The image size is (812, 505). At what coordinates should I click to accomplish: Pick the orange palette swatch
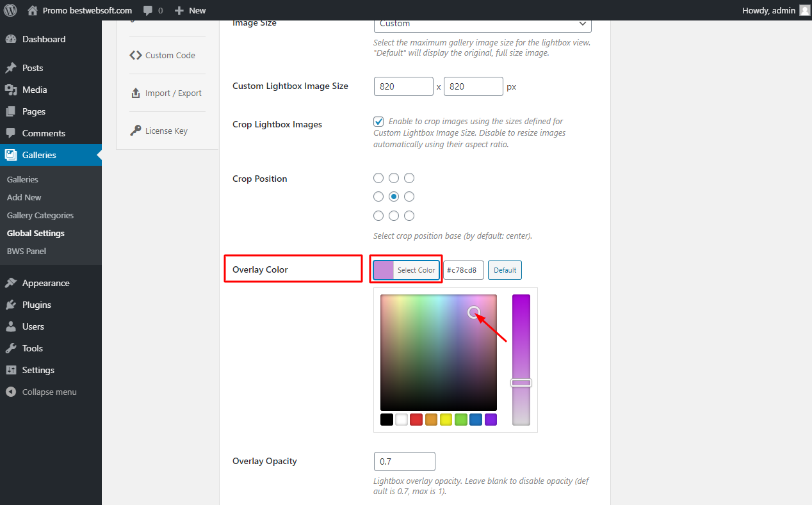click(x=431, y=420)
